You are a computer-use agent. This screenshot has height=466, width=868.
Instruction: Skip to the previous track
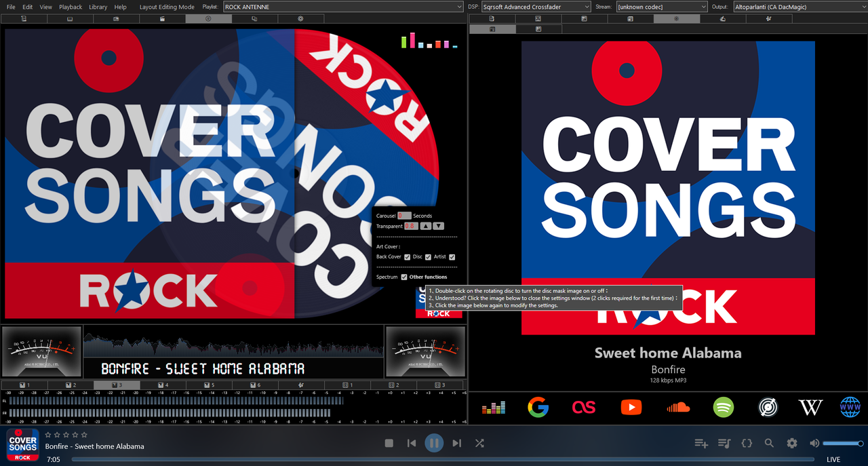(412, 443)
